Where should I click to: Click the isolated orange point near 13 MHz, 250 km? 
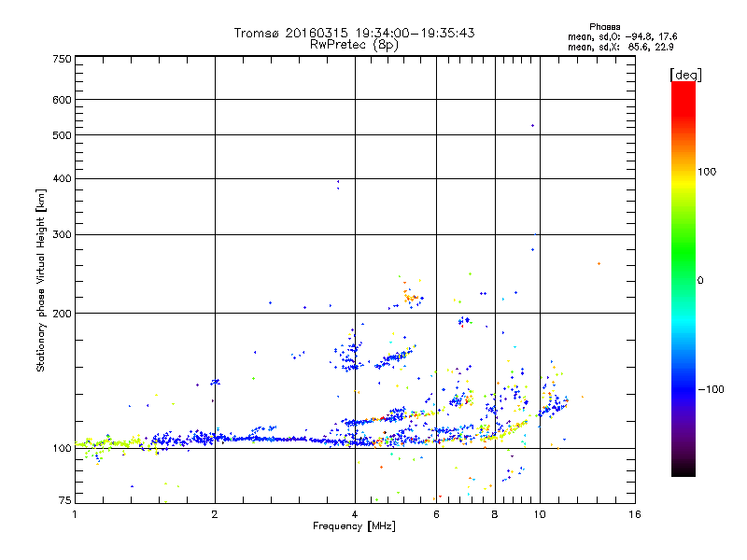click(x=599, y=263)
